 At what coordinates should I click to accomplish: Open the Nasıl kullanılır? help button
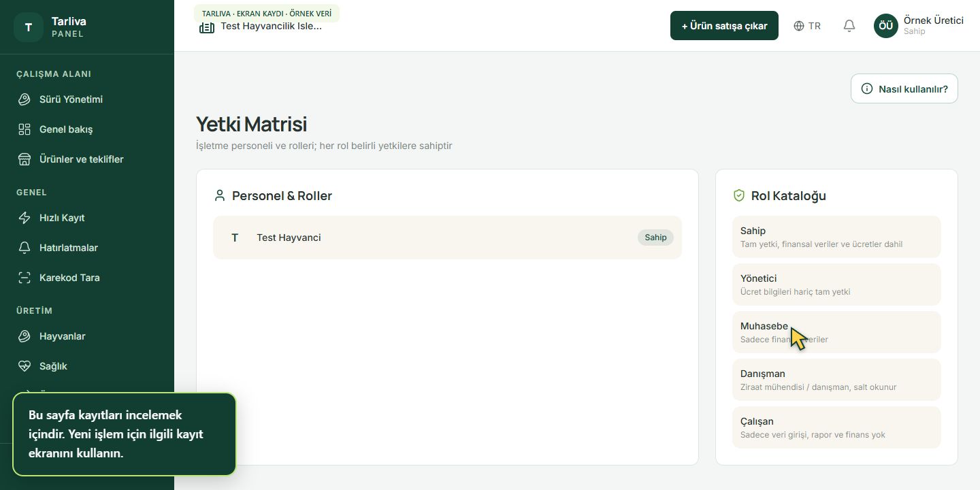[904, 88]
